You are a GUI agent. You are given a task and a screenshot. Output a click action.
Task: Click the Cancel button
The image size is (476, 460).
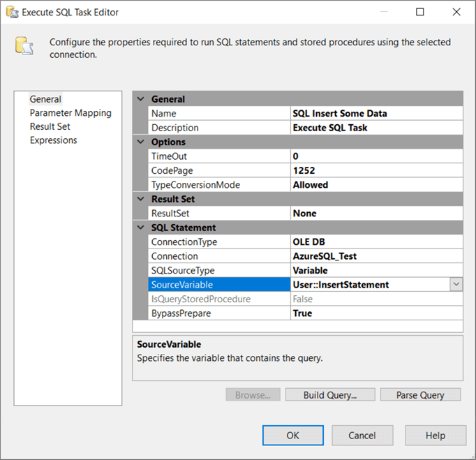tap(362, 436)
